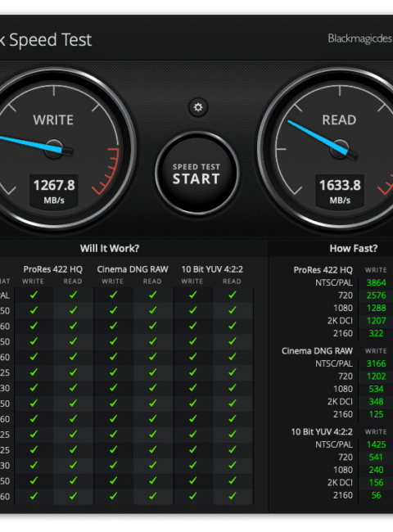This screenshot has width=393, height=532.
Task: Click the WRITE gauge needle hub
Action: coord(53,149)
